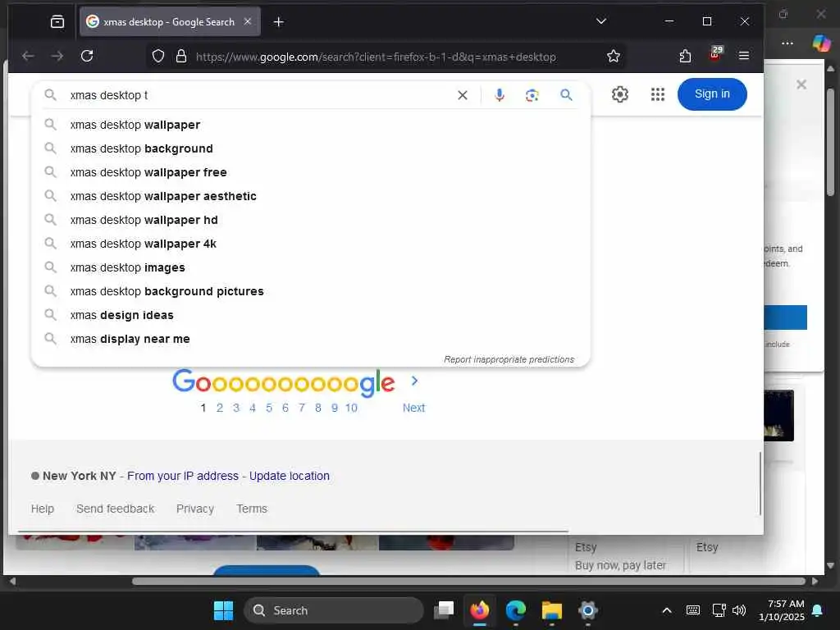This screenshot has width=840, height=630.
Task: Show hidden system tray icons
Action: (x=667, y=610)
